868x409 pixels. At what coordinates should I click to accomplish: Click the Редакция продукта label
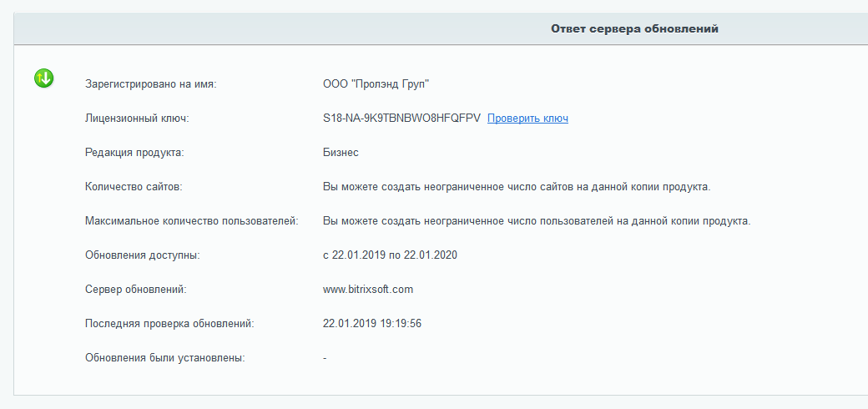[134, 153]
